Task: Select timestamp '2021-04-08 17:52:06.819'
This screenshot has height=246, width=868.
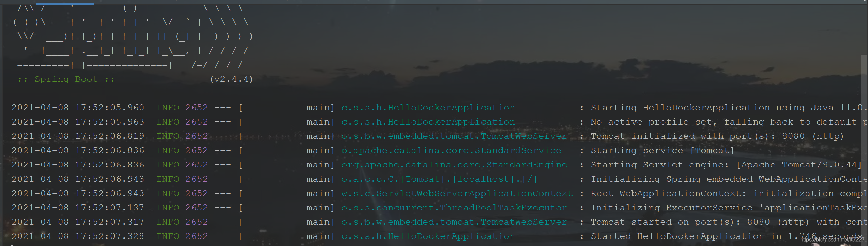Action: 78,136
